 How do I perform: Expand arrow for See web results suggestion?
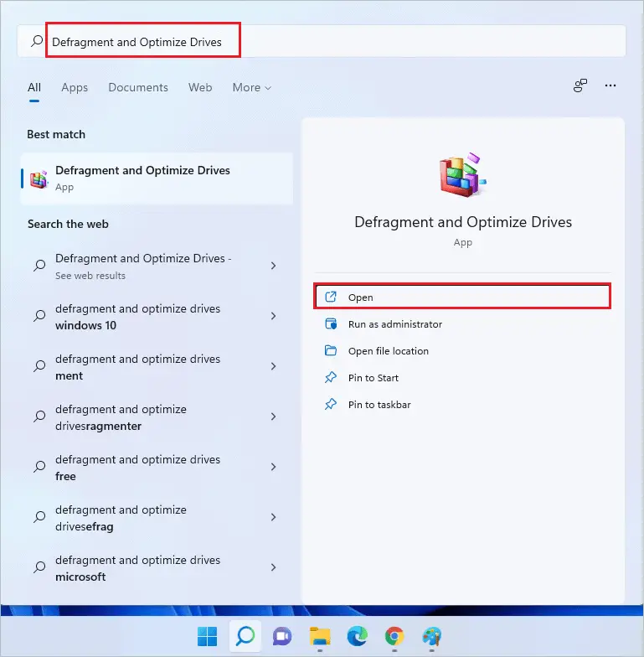pyautogui.click(x=273, y=266)
